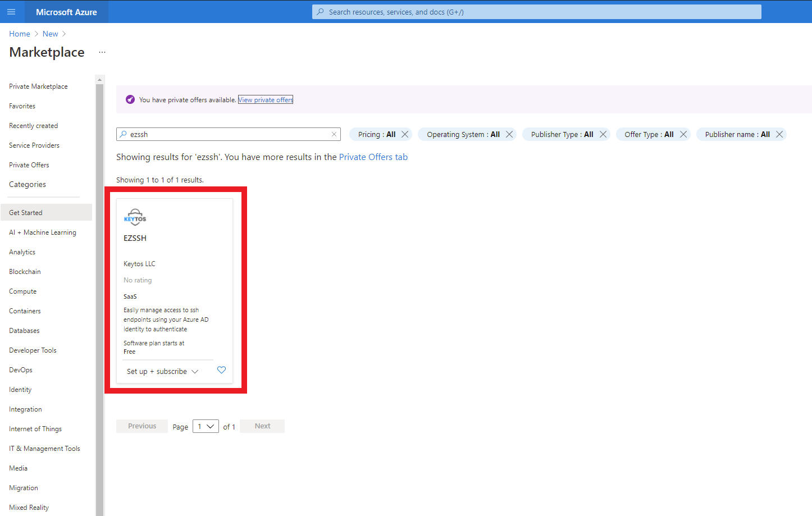Open Marketplace more options ellipsis
Viewport: 812px width, 516px height.
click(x=102, y=52)
